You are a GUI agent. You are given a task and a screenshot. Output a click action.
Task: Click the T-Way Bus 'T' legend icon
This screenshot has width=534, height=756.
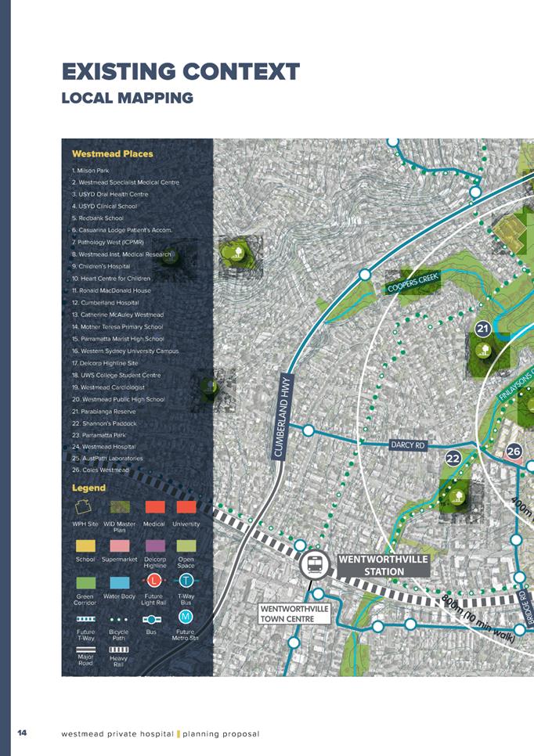pos(186,581)
